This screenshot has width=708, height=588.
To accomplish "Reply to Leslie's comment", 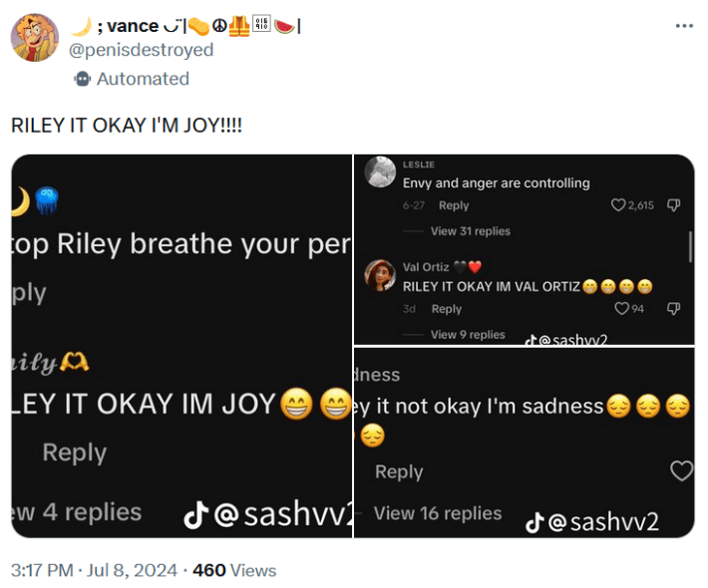I will 454,205.
